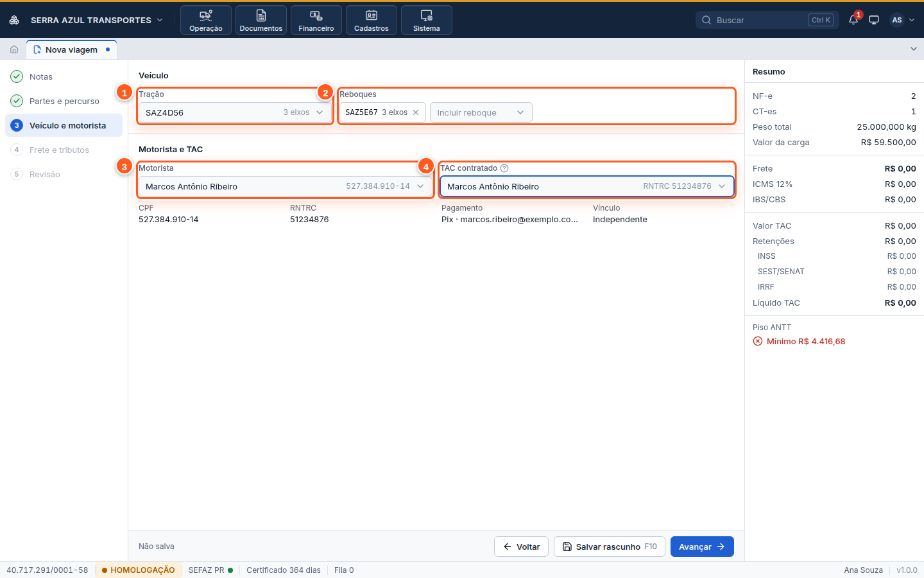Click Salvar rascunho button
924x578 pixels.
coord(610,547)
